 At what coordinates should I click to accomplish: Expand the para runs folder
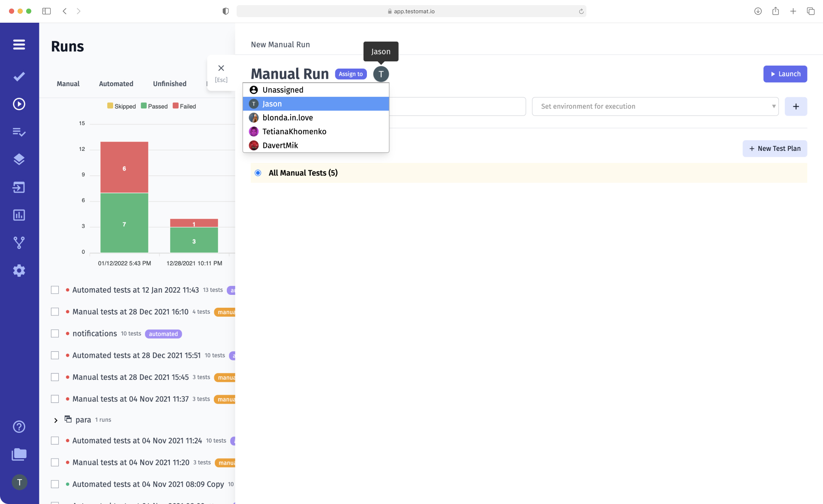[x=56, y=420]
